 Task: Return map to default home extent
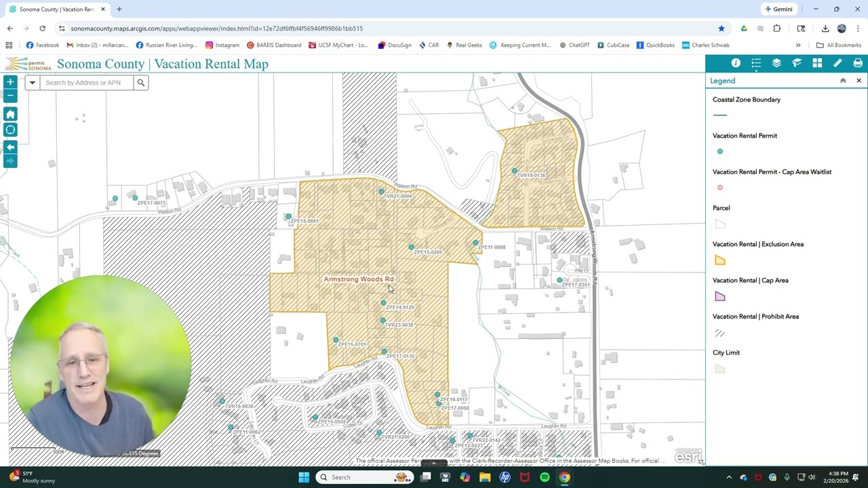click(10, 114)
